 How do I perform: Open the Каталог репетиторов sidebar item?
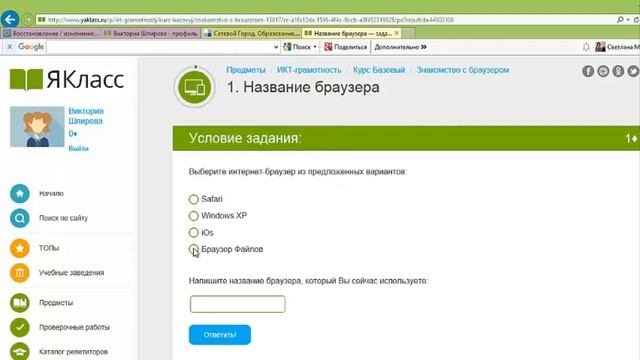tap(73, 351)
